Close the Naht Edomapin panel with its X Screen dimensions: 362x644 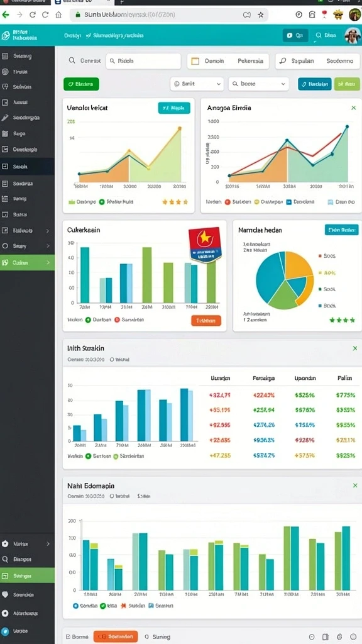[x=355, y=486]
